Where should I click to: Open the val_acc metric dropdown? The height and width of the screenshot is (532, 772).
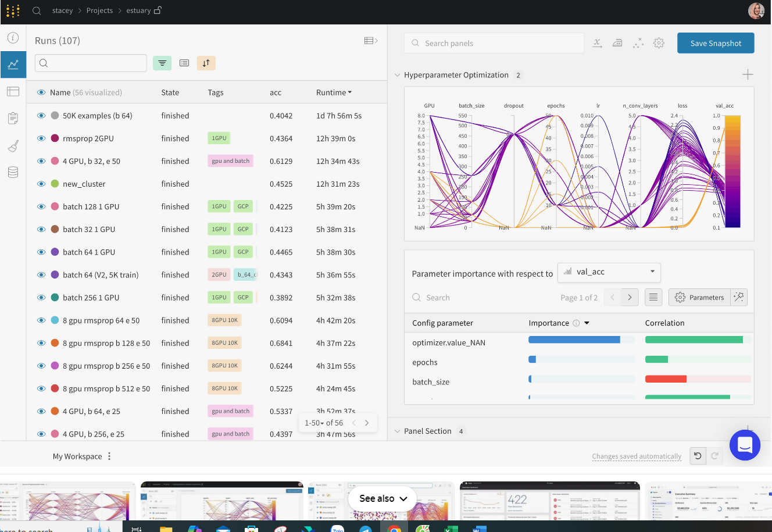[609, 272]
